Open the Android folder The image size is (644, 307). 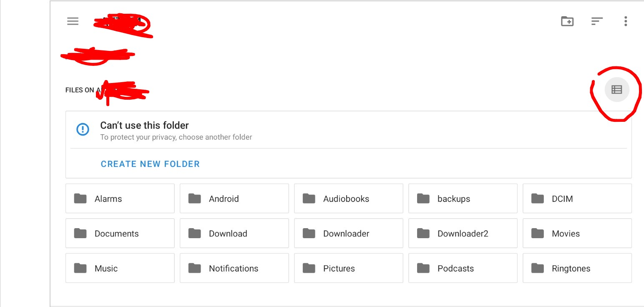click(234, 199)
